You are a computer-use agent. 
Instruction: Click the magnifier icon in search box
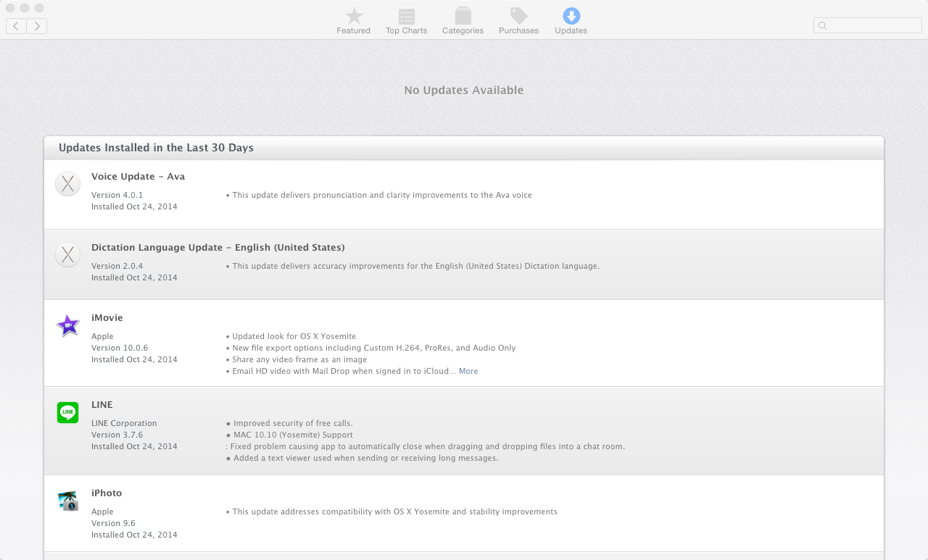click(x=823, y=26)
